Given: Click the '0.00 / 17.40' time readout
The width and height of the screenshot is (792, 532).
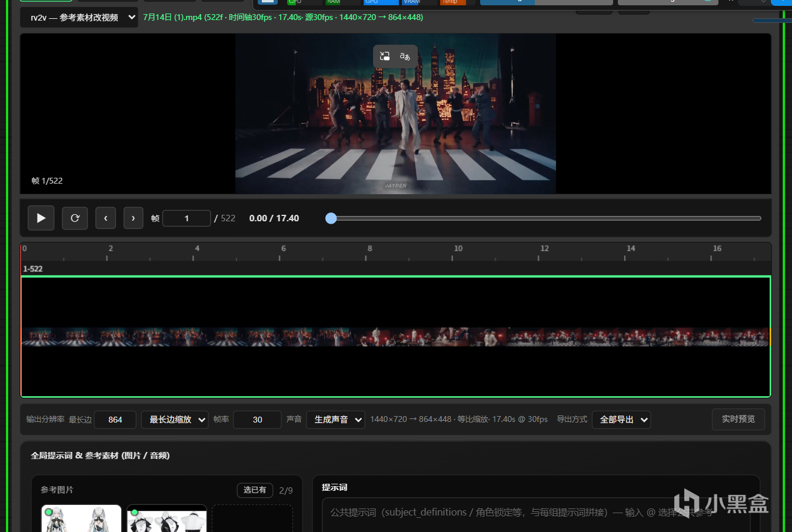Looking at the screenshot, I should (274, 218).
